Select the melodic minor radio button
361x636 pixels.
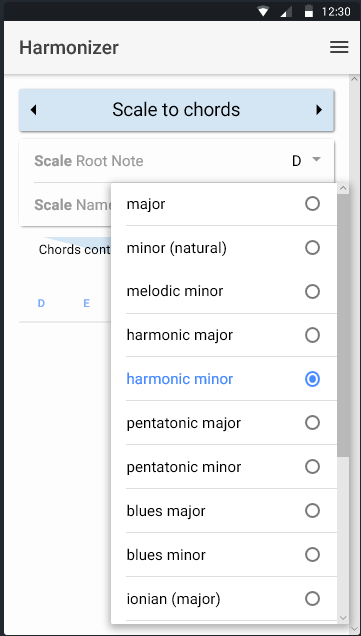(x=312, y=291)
